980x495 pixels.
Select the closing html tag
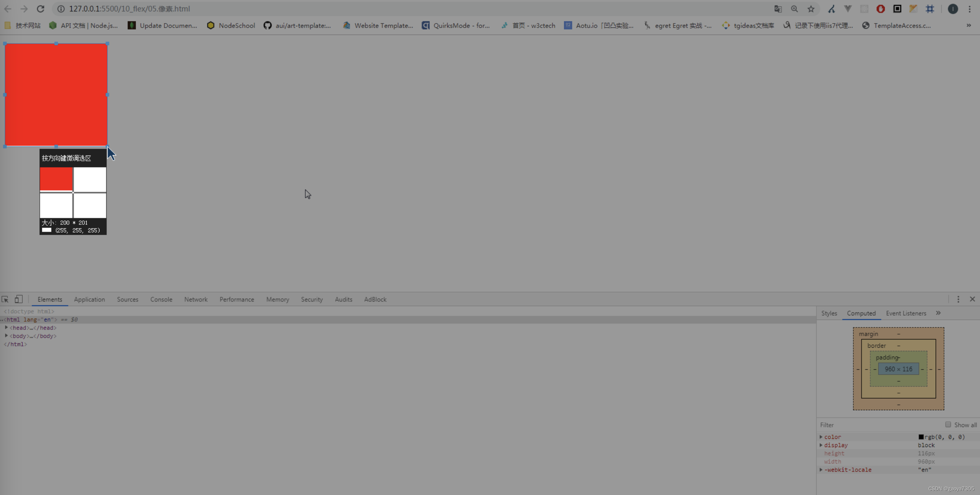pyautogui.click(x=15, y=344)
